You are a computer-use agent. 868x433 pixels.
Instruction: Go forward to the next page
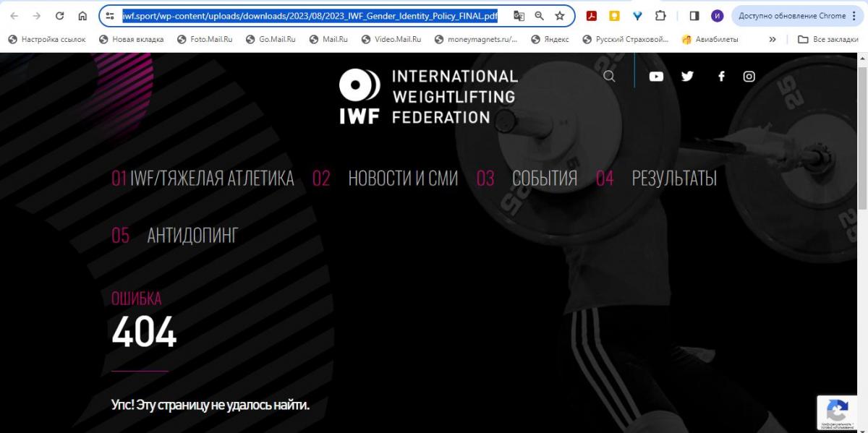pyautogui.click(x=37, y=16)
